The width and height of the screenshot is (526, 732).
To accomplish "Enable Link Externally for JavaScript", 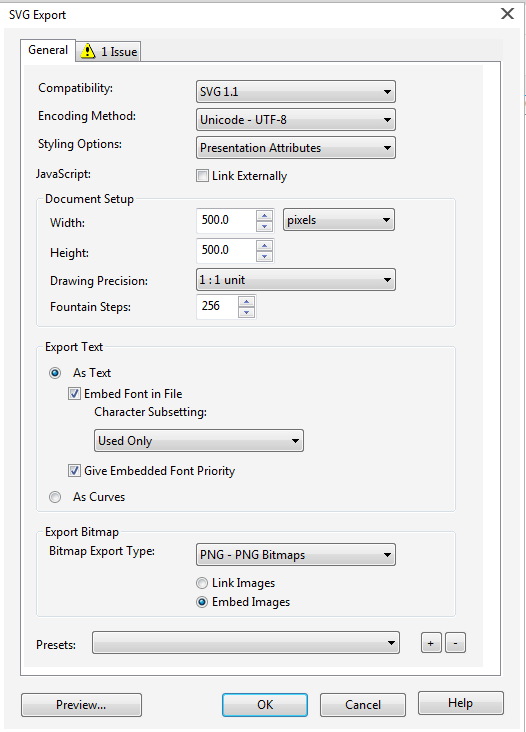I will [x=202, y=176].
